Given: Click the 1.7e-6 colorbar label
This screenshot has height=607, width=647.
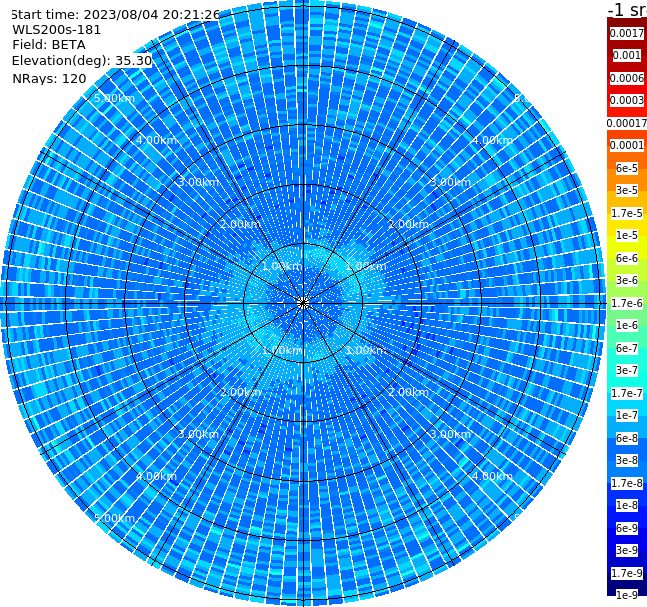Looking at the screenshot, I should click(627, 303).
